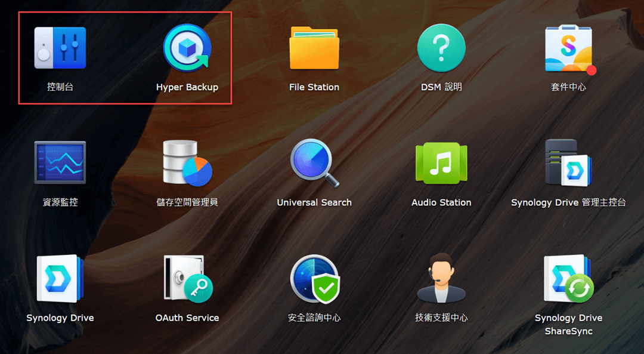Image resolution: width=644 pixels, height=354 pixels.
Task: Click the DSM 說明 text label
Action: click(441, 87)
